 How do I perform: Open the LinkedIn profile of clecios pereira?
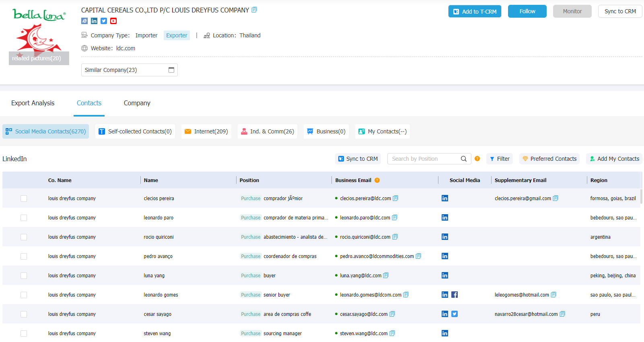pos(445,198)
